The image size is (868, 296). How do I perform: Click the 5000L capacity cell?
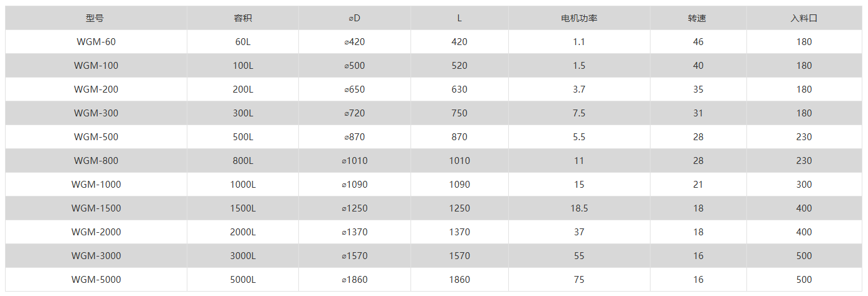[243, 280]
